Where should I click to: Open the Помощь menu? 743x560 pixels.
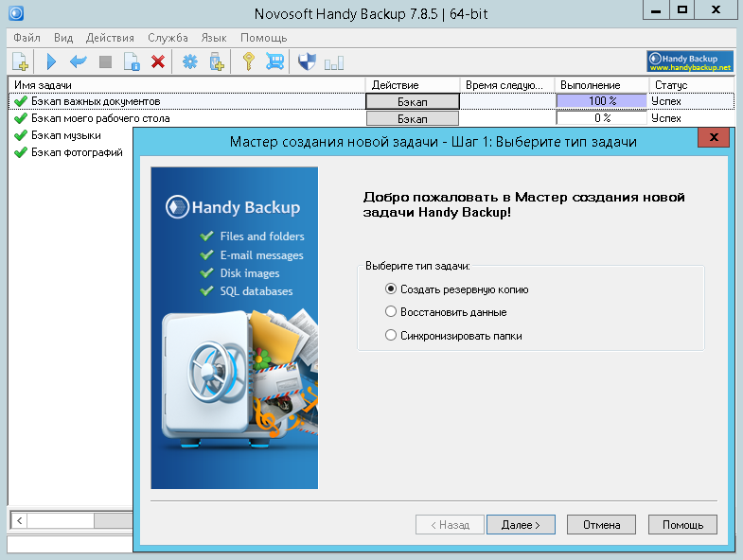tap(263, 38)
